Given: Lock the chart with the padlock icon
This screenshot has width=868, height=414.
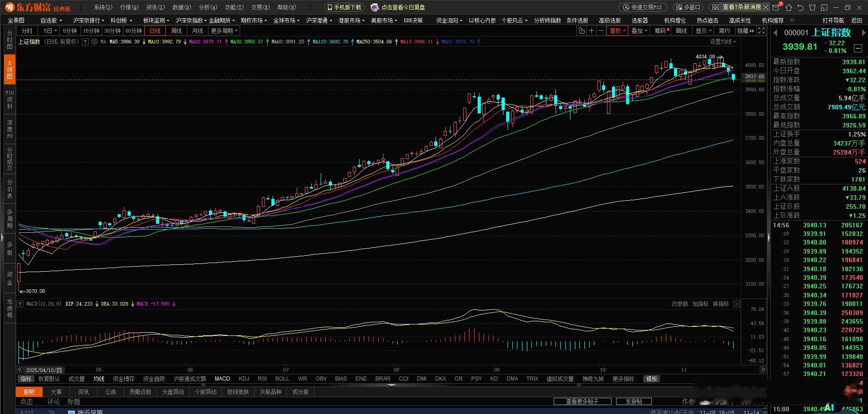Looking at the screenshot, I should point(581,31).
